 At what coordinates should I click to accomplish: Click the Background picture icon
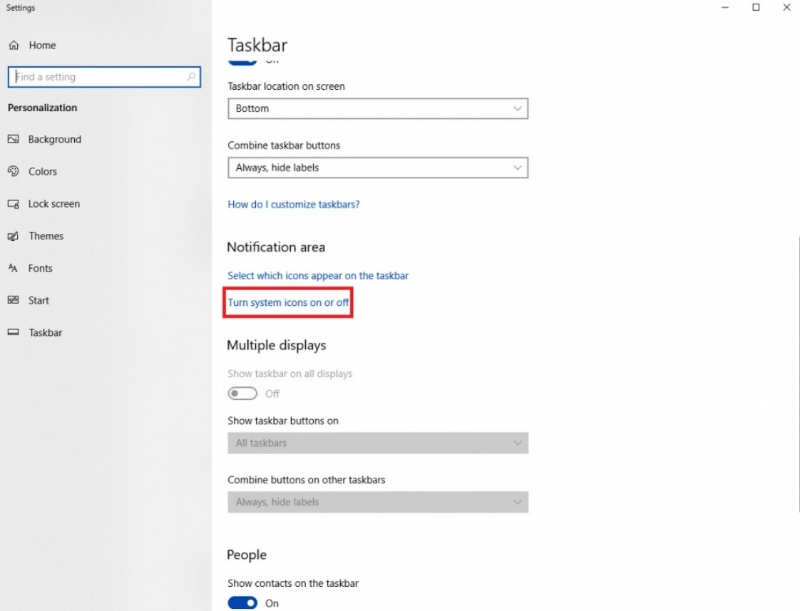[x=13, y=139]
